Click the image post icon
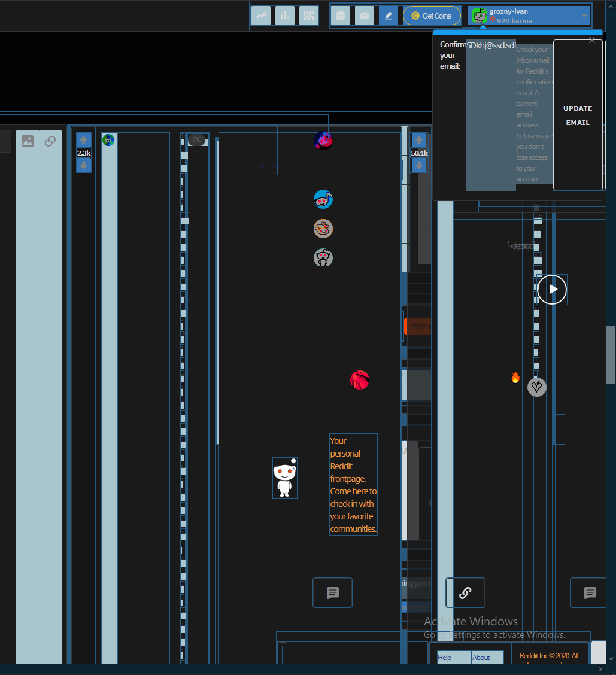Image resolution: width=616 pixels, height=675 pixels. coord(28,141)
